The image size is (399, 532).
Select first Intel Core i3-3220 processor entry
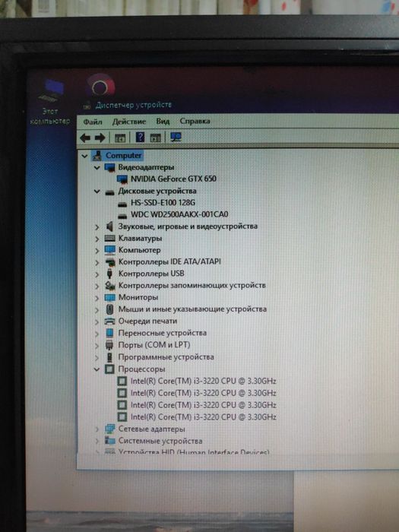coord(203,381)
